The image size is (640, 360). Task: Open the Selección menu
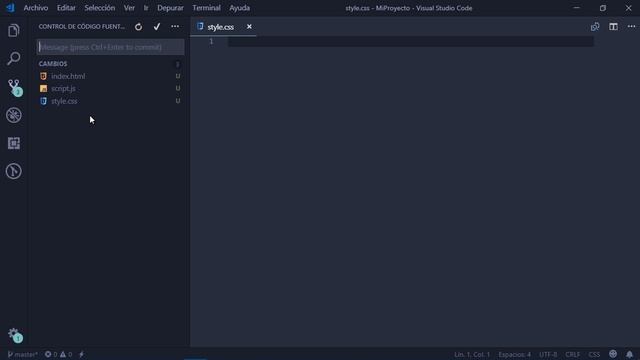click(x=100, y=8)
